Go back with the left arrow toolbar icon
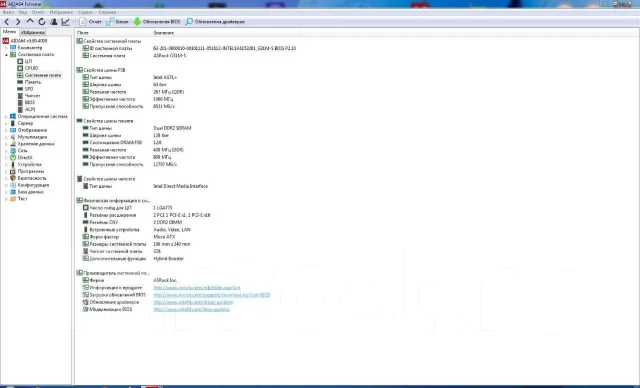This screenshot has height=388, width=640. pos(7,22)
